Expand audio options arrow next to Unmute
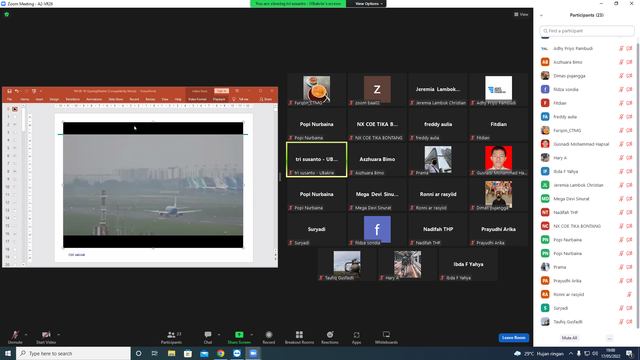This screenshot has width=640, height=360. (x=26, y=335)
